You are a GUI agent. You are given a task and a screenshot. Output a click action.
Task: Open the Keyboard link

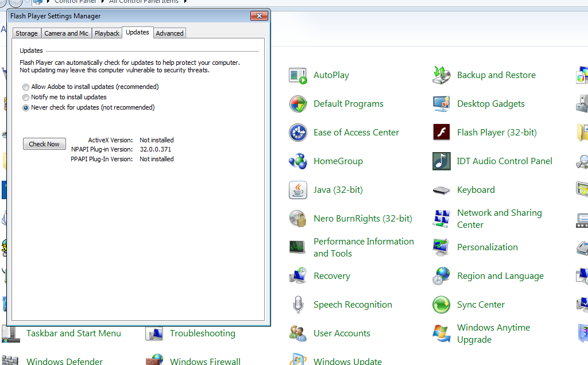[x=476, y=189]
